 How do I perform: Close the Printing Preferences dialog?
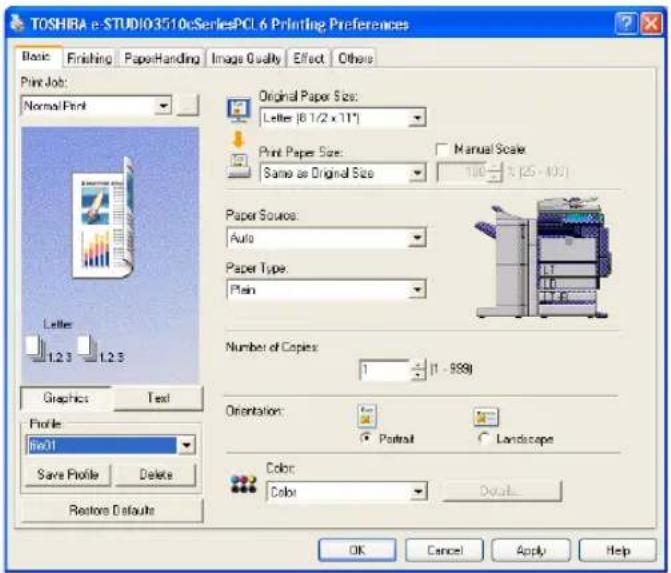[x=650, y=24]
